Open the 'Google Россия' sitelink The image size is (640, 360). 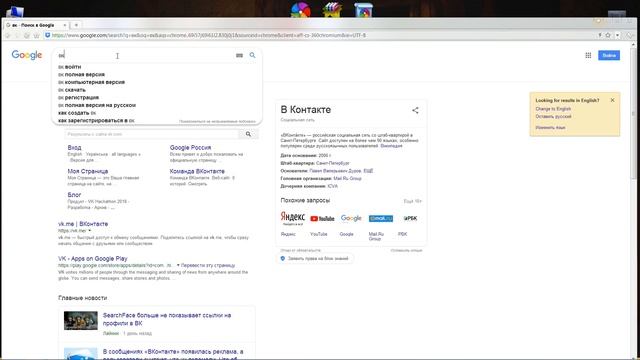(190, 147)
